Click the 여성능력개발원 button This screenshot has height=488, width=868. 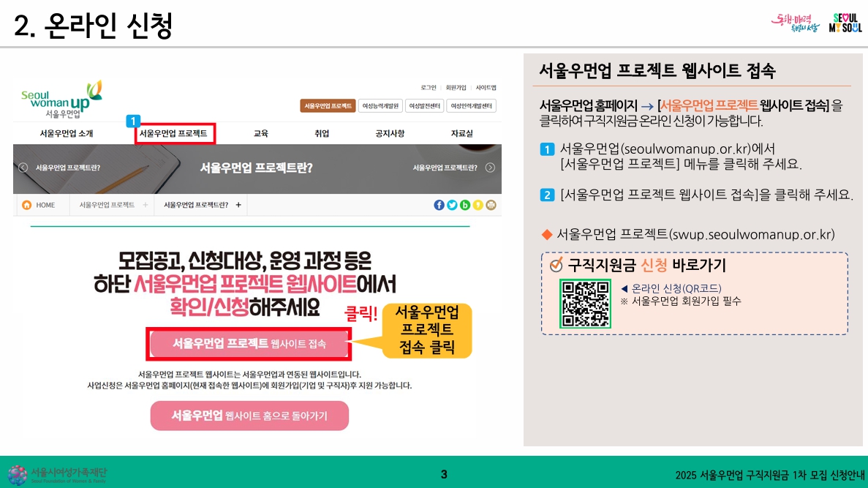[380, 106]
